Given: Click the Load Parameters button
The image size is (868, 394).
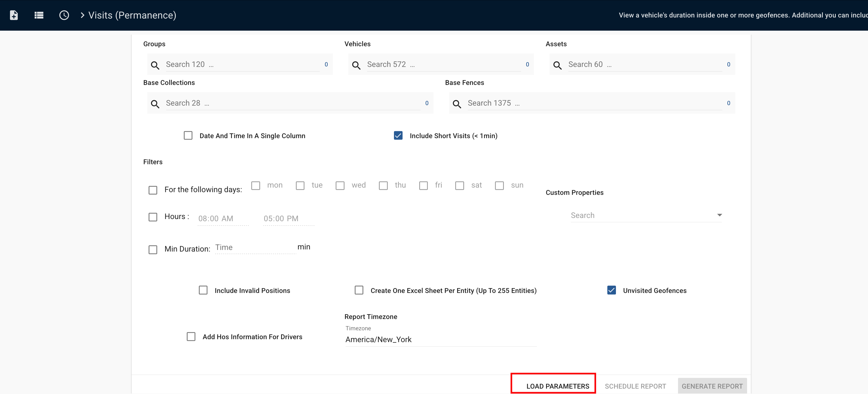Looking at the screenshot, I should click(557, 386).
